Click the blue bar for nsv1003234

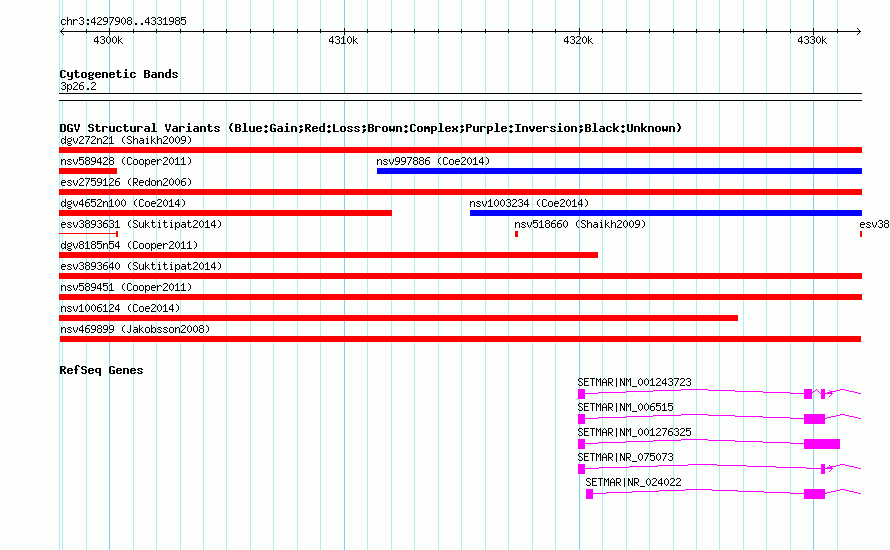666,213
